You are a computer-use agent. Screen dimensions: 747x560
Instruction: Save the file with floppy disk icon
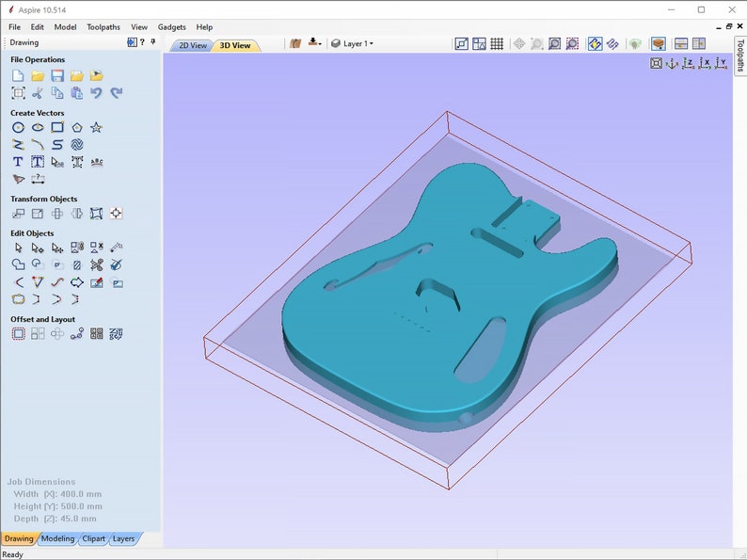pos(57,76)
